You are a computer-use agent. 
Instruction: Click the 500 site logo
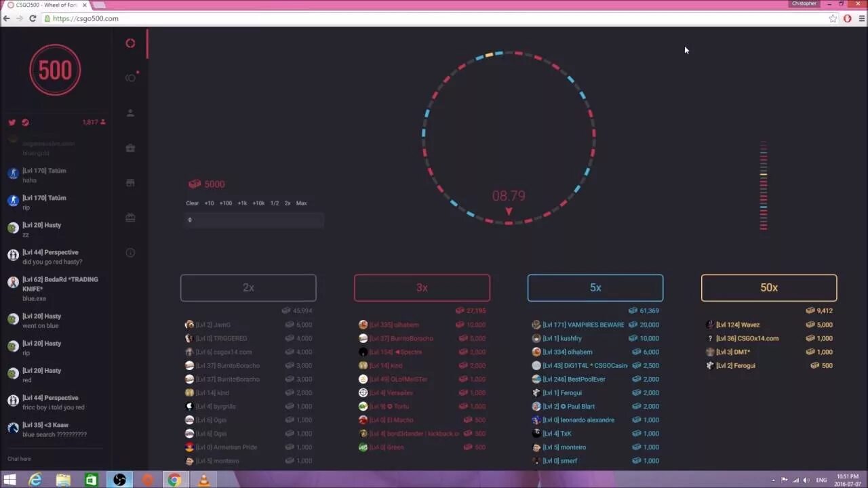(55, 70)
